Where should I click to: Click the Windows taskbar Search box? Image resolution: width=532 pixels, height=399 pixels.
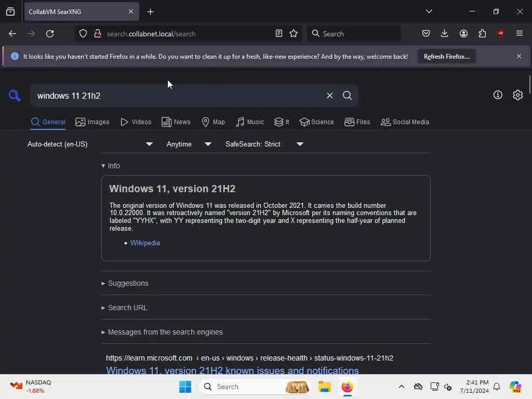255,387
